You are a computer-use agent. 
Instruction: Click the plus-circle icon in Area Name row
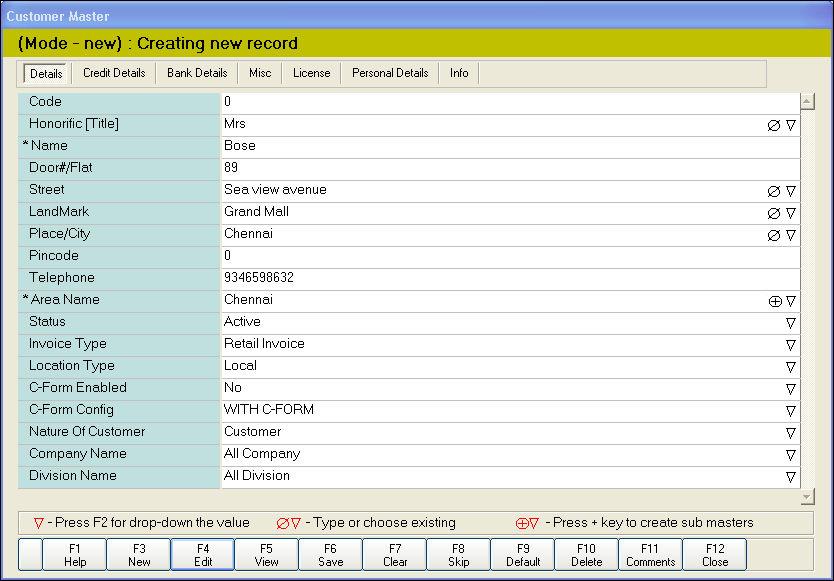[x=774, y=301]
